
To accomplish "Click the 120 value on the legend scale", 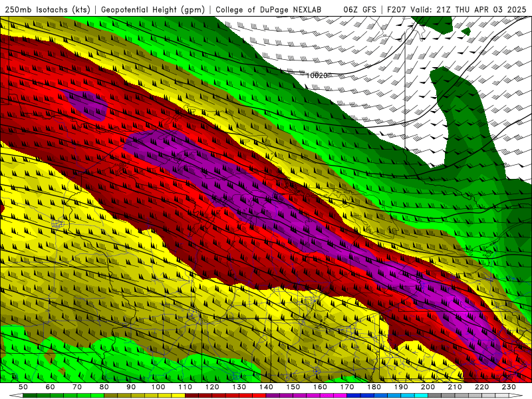I will click(x=212, y=387).
